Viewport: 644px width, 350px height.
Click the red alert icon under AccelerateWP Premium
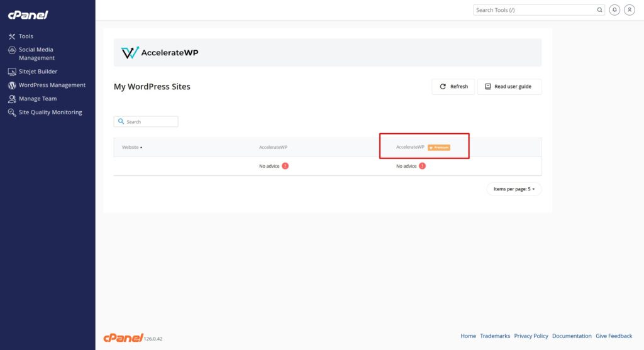[x=422, y=166]
